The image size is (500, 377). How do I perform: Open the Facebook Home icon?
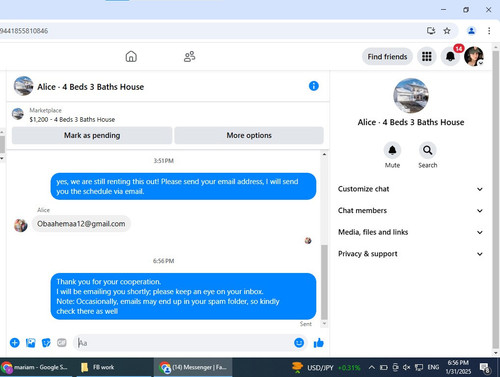(x=131, y=56)
